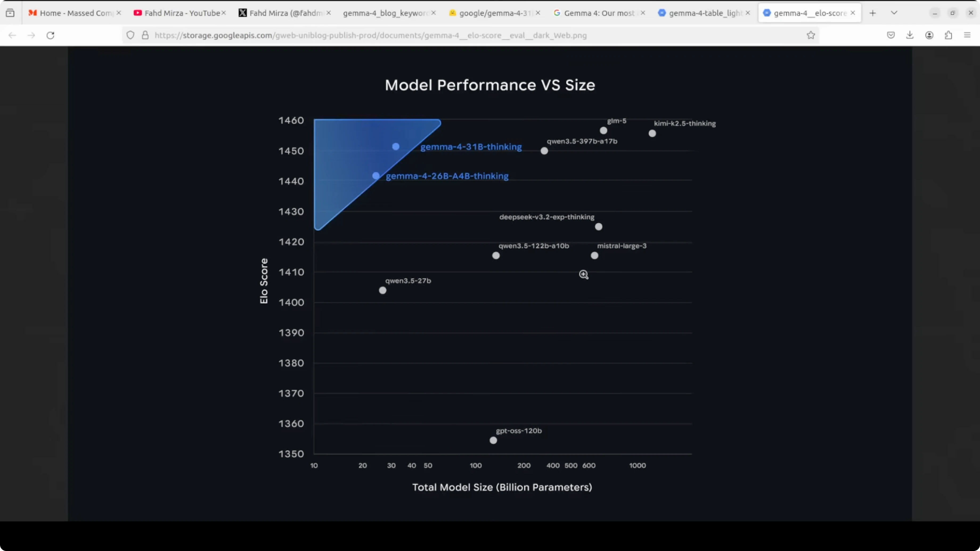Click the Firefox View icon
Viewport: 980px width, 551px height.
(10, 13)
